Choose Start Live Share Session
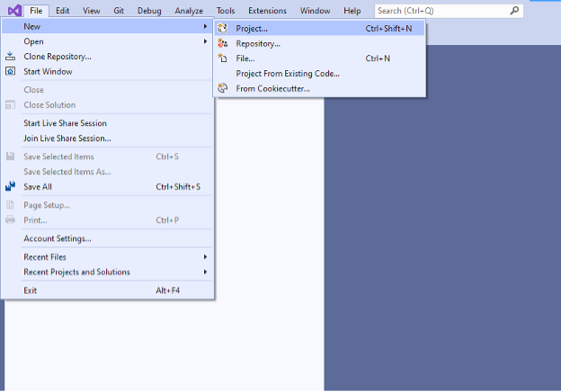This screenshot has height=392, width=561. click(107, 123)
